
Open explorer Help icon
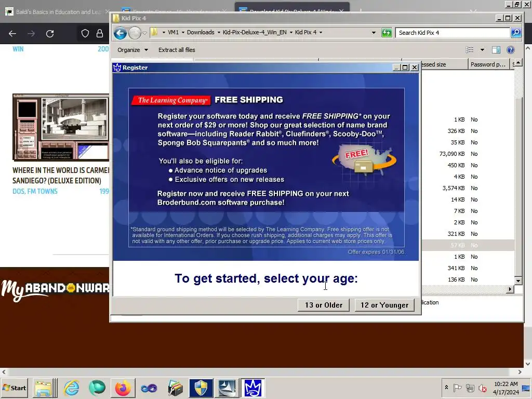510,50
